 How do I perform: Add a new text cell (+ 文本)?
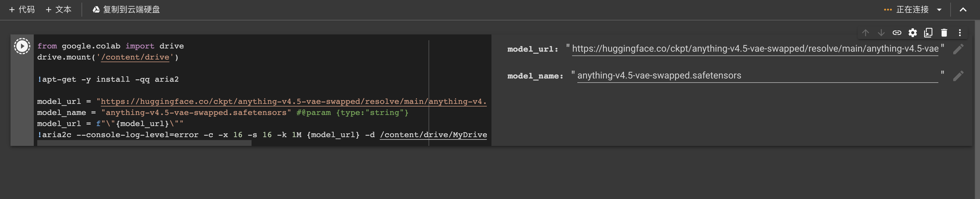click(x=59, y=10)
